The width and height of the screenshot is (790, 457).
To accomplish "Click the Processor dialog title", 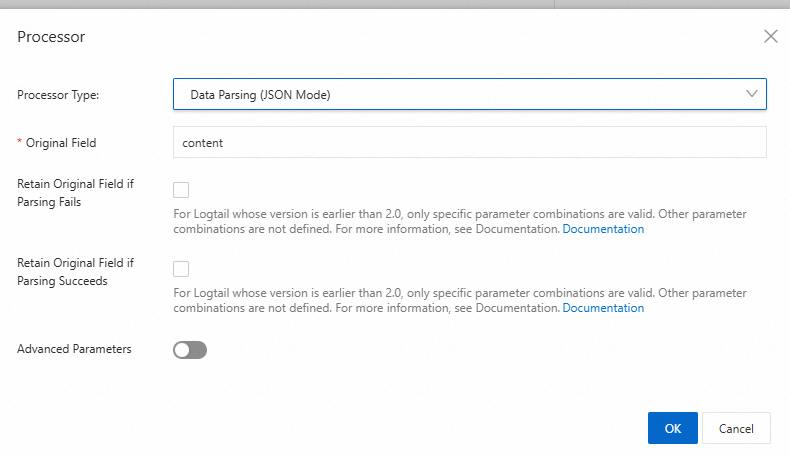I will [x=51, y=37].
